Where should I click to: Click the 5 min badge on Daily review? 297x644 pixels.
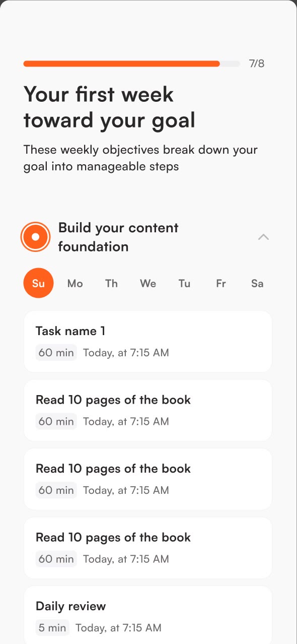[x=52, y=628]
